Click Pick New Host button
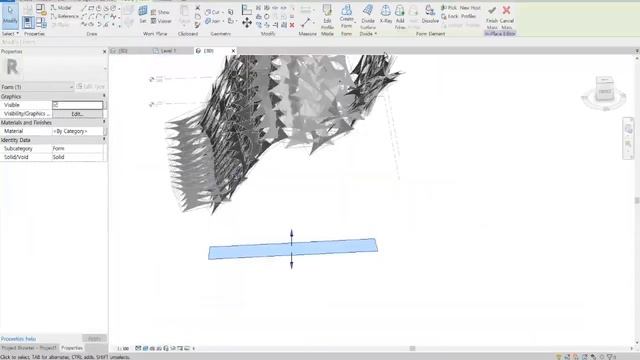The height and width of the screenshot is (360, 640). click(x=461, y=8)
